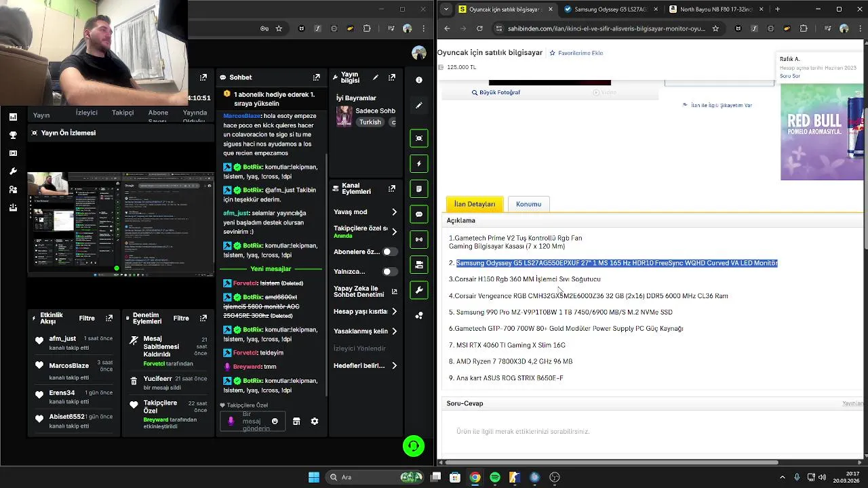Click the Red Bull advertisement banner
The height and width of the screenshot is (488, 868).
coord(822,132)
